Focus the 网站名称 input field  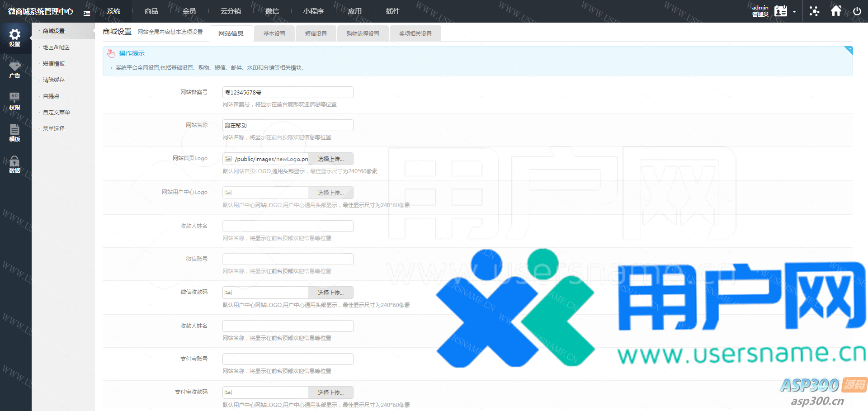click(288, 125)
